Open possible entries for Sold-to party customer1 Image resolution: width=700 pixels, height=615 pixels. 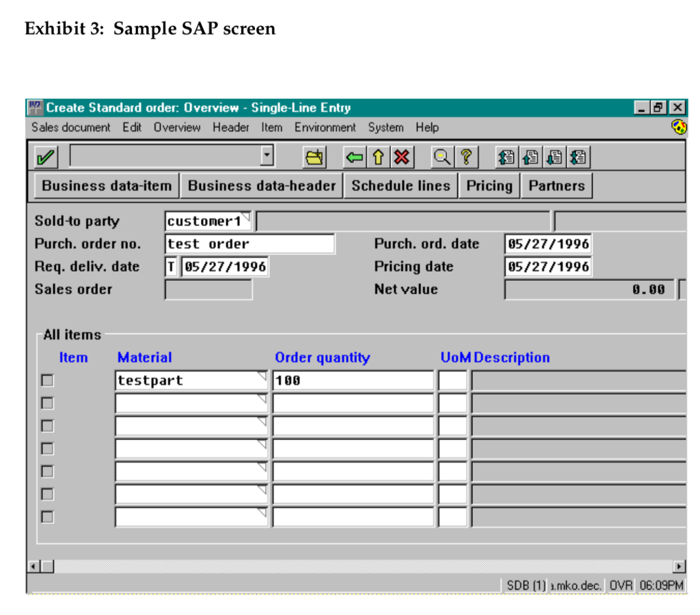coord(245,216)
